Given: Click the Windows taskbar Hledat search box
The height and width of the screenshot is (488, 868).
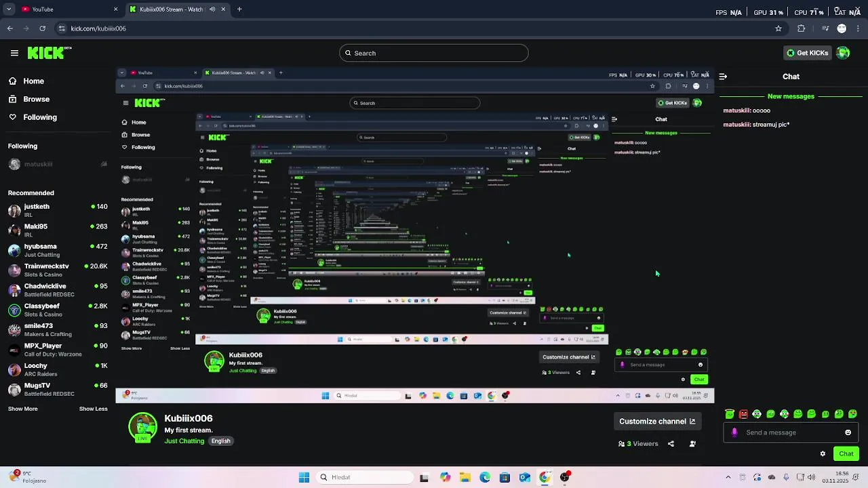Looking at the screenshot, I should (x=366, y=477).
